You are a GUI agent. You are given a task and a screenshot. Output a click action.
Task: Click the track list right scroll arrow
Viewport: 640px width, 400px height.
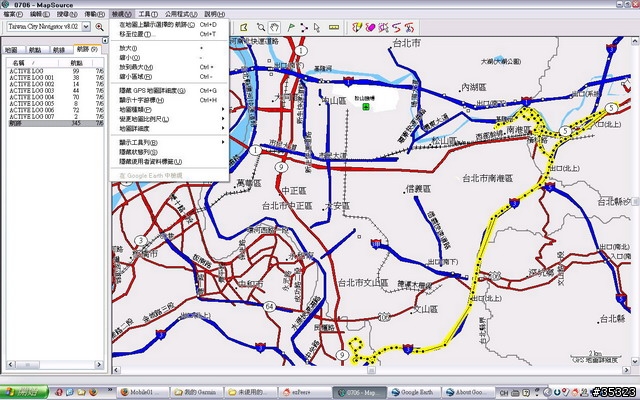point(99,364)
